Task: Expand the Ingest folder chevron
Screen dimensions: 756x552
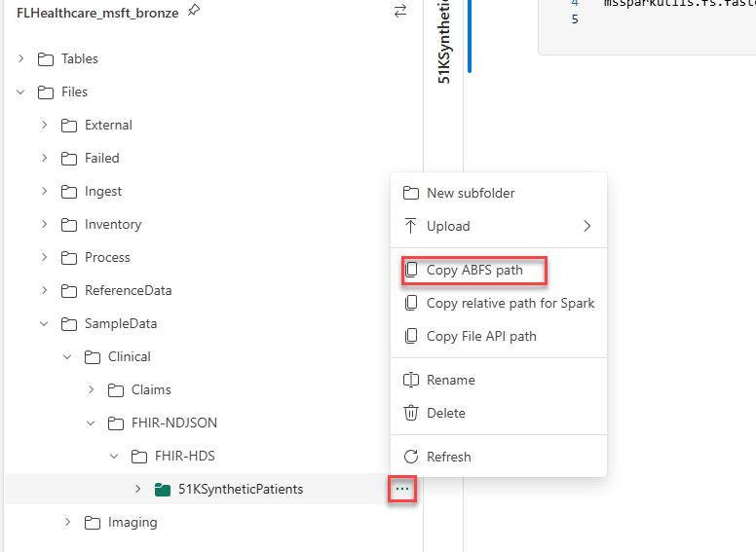Action: point(45,191)
